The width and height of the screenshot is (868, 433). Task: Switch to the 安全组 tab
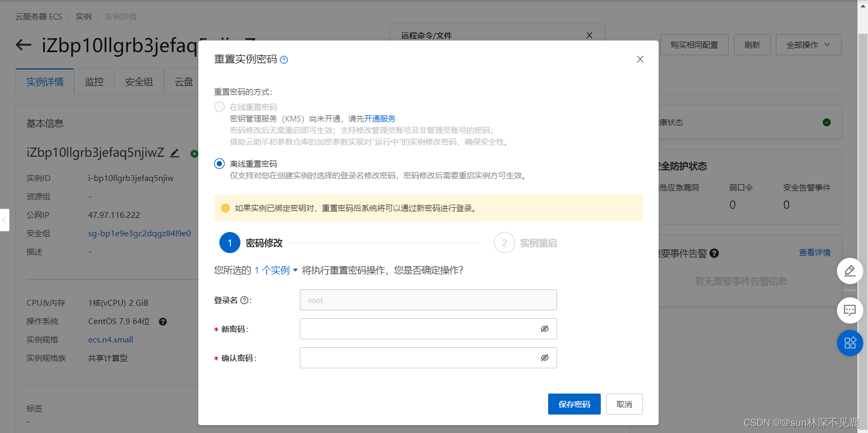point(139,82)
